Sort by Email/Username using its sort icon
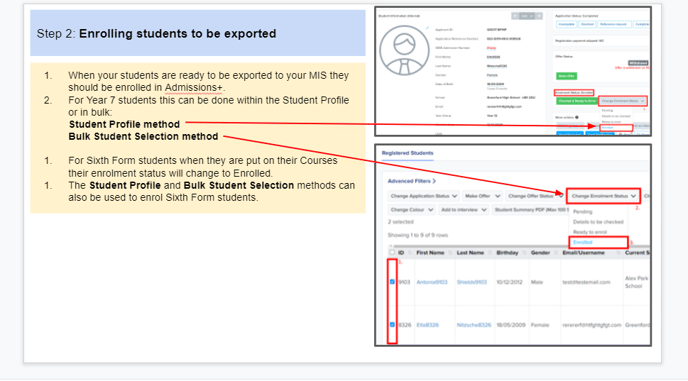This screenshot has height=381, width=688. coord(618,253)
